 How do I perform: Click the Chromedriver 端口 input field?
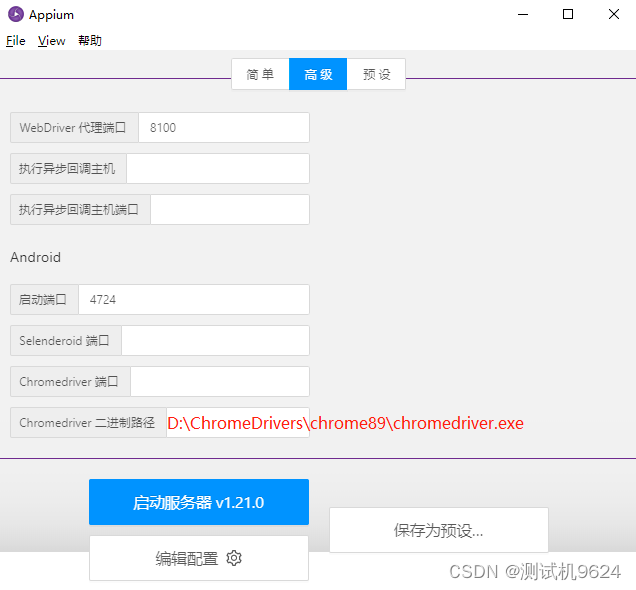pos(220,382)
